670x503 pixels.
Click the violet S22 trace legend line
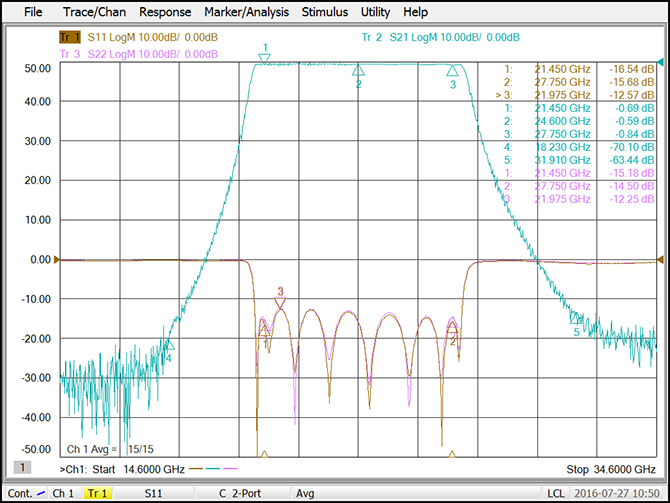coord(230,469)
